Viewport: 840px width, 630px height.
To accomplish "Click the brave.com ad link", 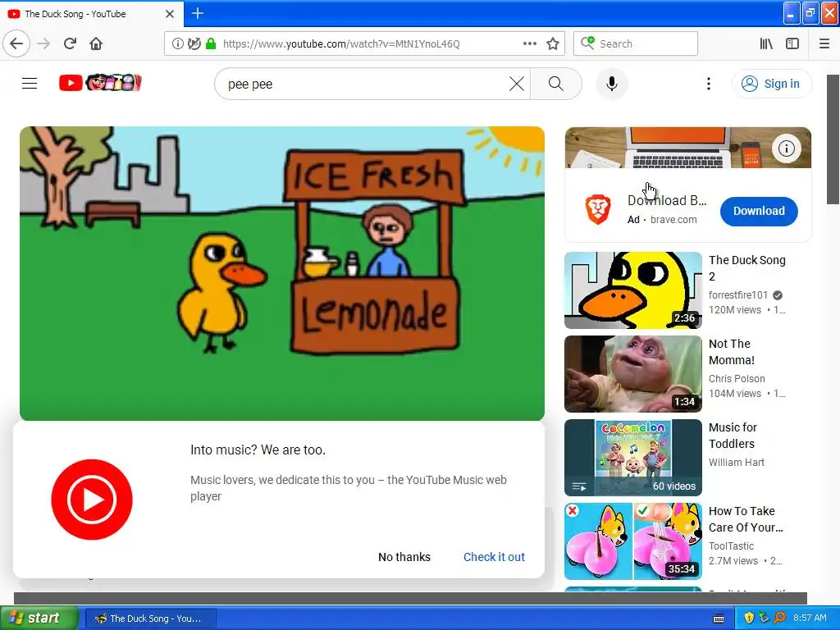I will [x=673, y=220].
